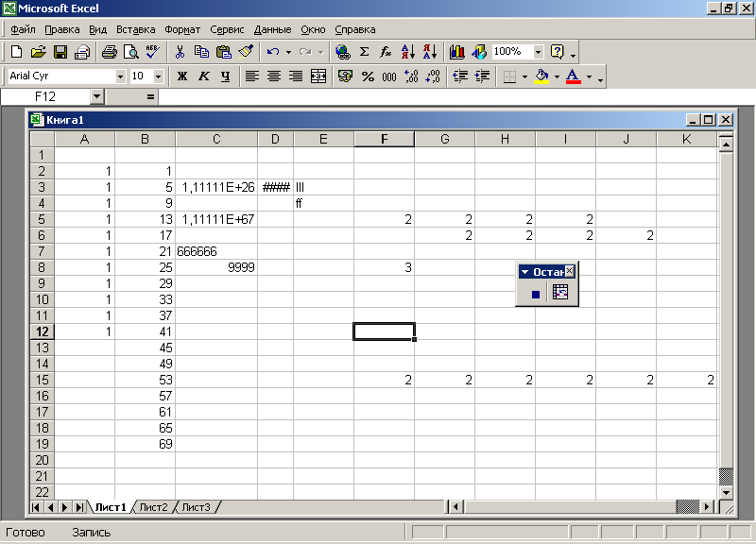Toggle Italic (К) formatting
Viewport: 756px width, 544px height.
point(204,76)
